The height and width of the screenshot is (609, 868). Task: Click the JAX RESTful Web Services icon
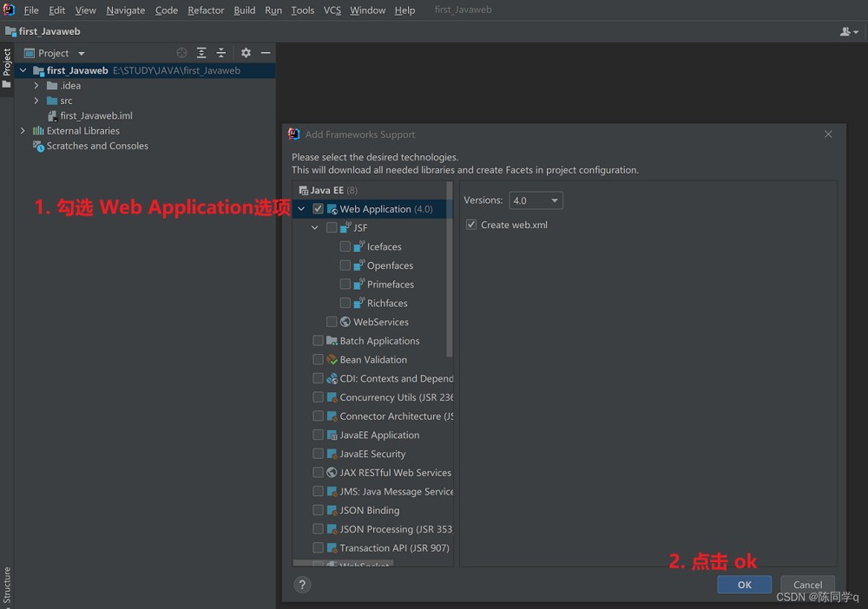(332, 473)
